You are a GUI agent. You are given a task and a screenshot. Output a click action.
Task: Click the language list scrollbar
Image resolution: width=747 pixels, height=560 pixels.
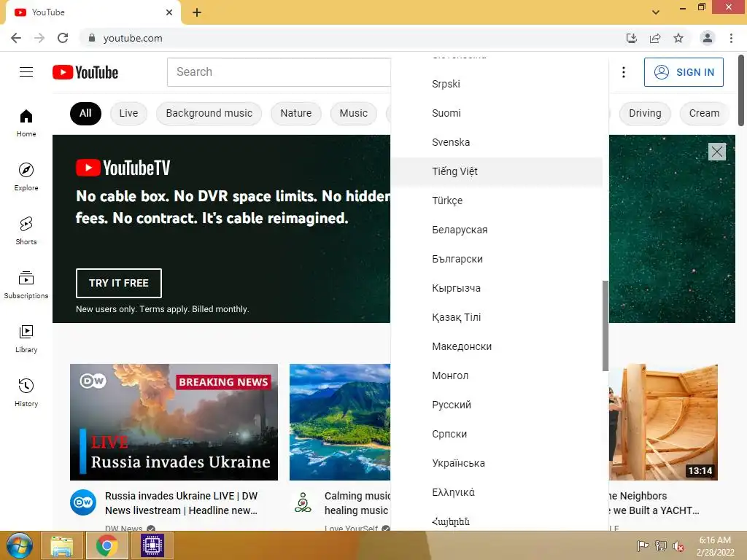[x=605, y=326]
